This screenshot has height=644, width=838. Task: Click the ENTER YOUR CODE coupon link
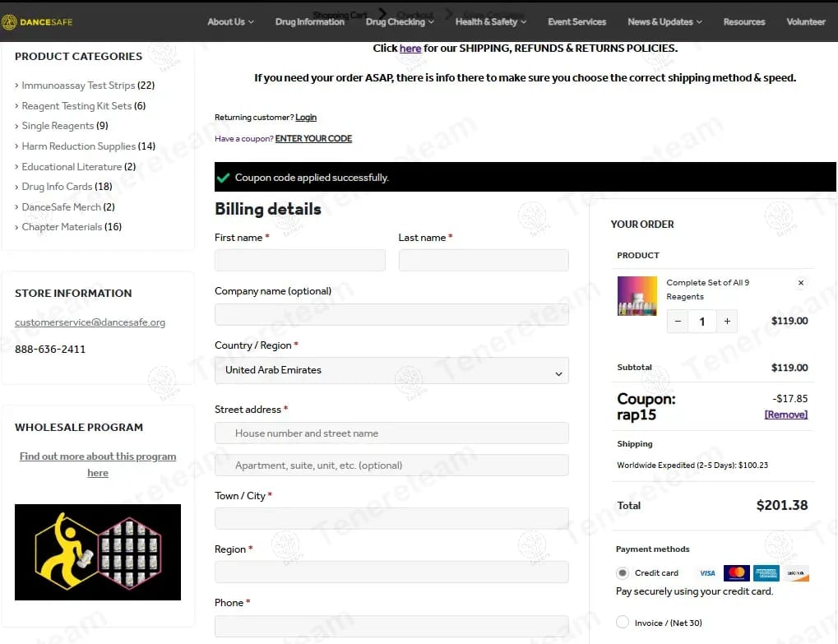(313, 138)
